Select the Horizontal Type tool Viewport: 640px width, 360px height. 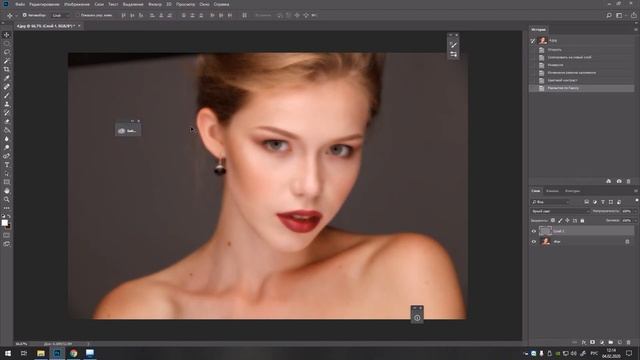coord(7,165)
